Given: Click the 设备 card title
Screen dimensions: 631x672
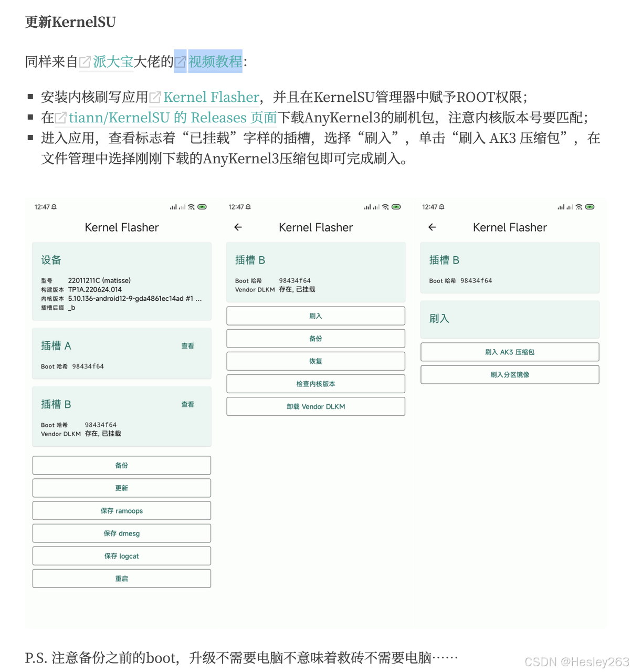Looking at the screenshot, I should (51, 260).
